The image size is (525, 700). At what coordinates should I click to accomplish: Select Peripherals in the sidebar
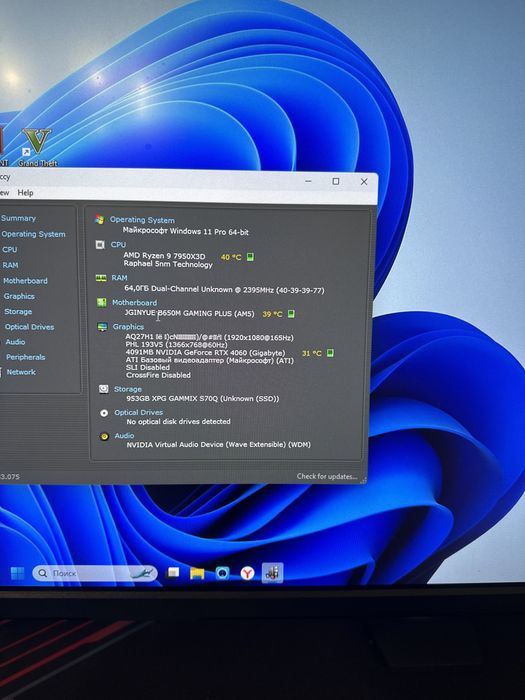pyautogui.click(x=25, y=357)
